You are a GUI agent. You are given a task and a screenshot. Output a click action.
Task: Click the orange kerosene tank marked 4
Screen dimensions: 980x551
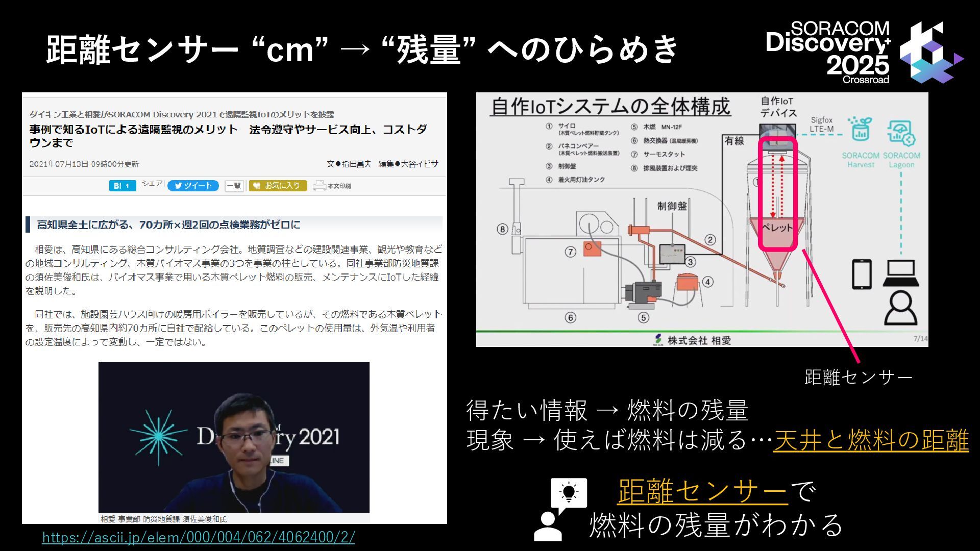pos(687,283)
